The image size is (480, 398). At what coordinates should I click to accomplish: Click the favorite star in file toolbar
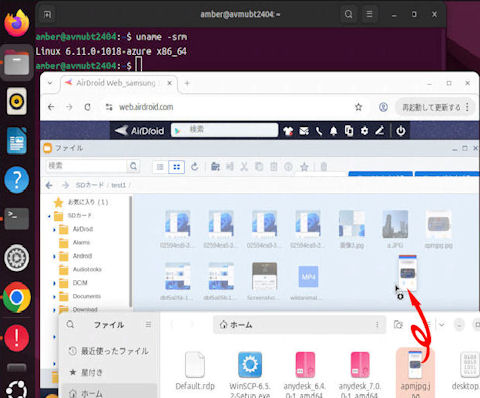pyautogui.click(x=304, y=167)
